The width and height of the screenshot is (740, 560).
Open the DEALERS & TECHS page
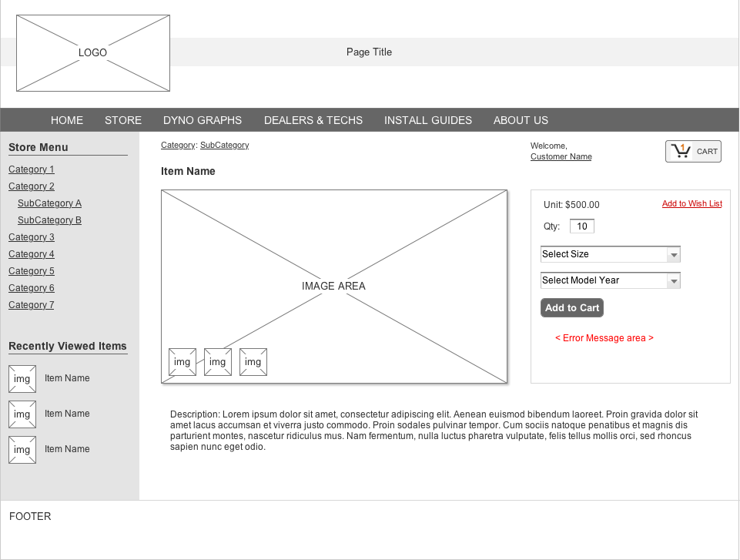tap(313, 120)
